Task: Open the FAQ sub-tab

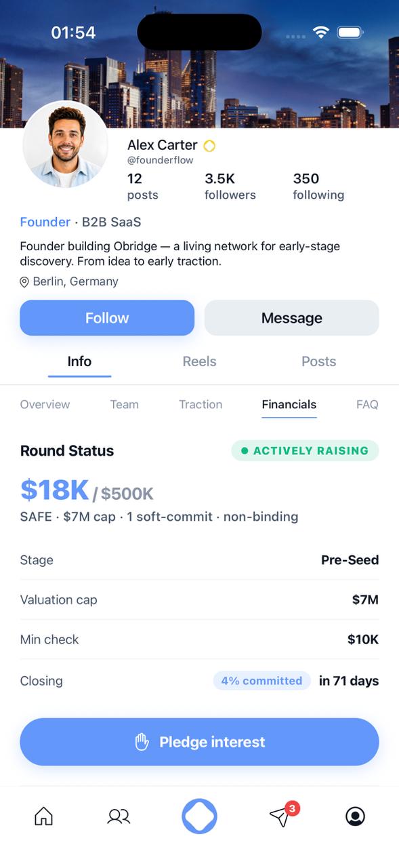Action: pyautogui.click(x=367, y=404)
